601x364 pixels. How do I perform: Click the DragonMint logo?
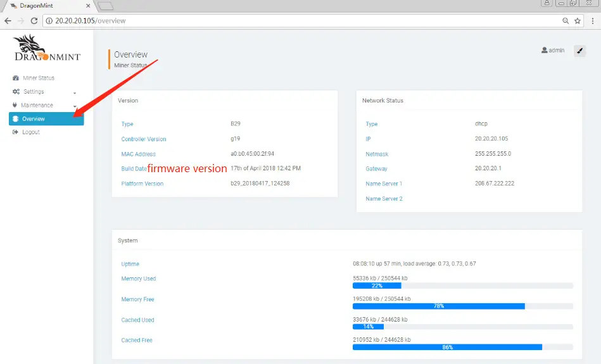coord(47,47)
